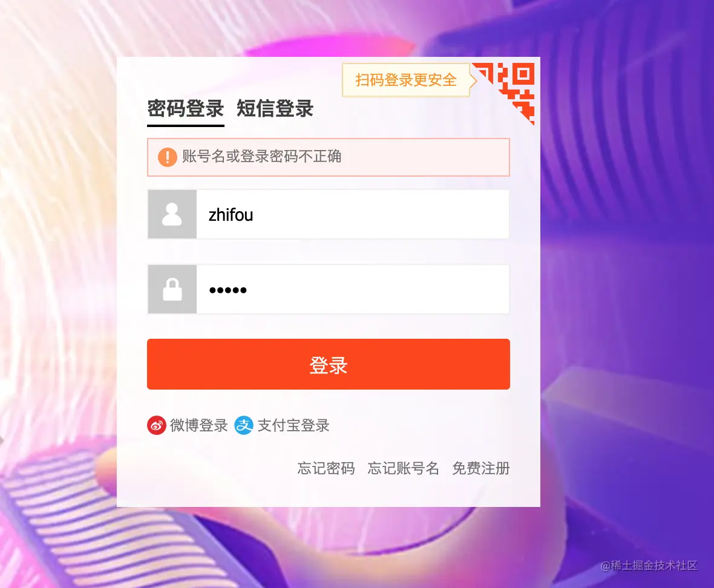Click the 稀土掘金技术社区 watermark text

pos(649,566)
